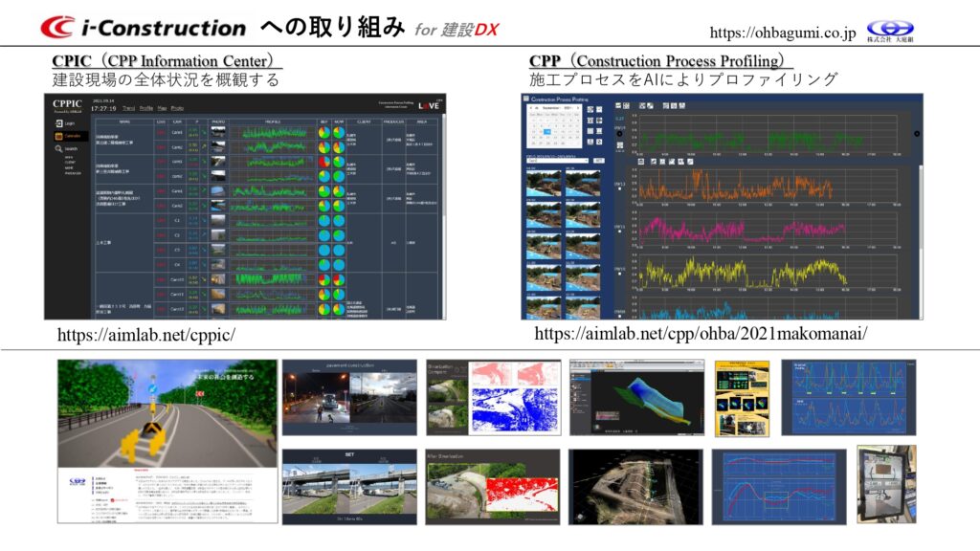This screenshot has width=980, height=551.
Task: Click the CPP window icon in its title bar
Action: coord(525,99)
